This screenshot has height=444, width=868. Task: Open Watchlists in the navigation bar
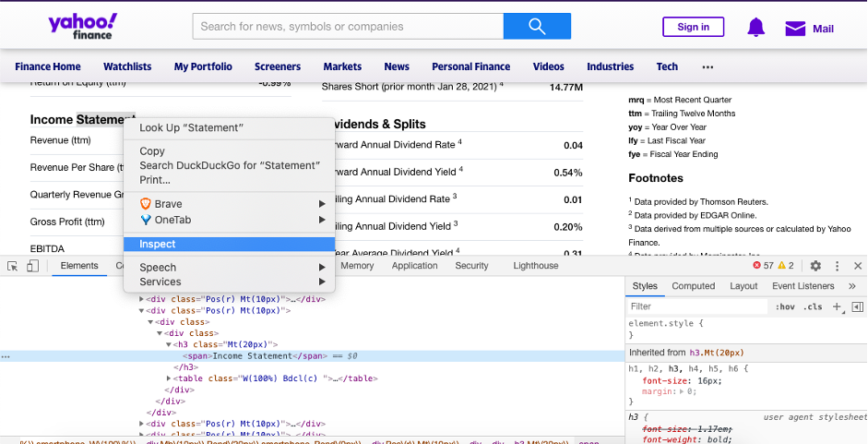pos(127,66)
